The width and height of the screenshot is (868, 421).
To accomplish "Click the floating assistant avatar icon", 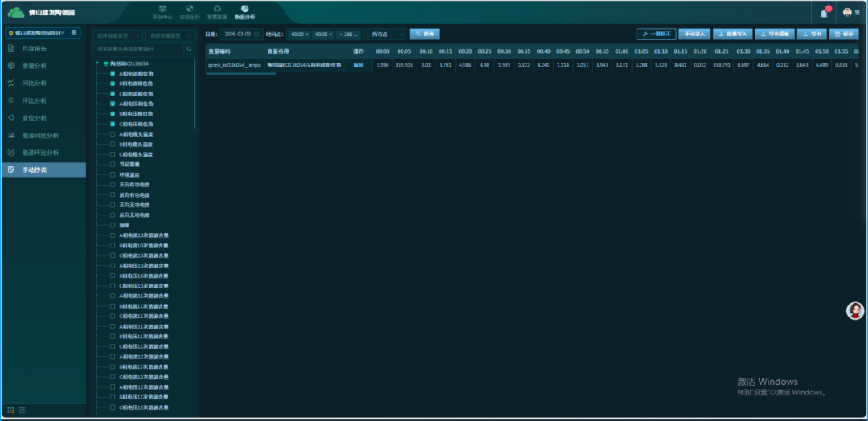I will click(856, 311).
